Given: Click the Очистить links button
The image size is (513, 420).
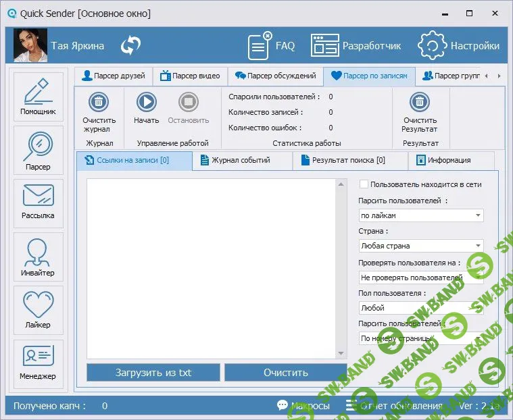Looking at the screenshot, I should pos(286,373).
